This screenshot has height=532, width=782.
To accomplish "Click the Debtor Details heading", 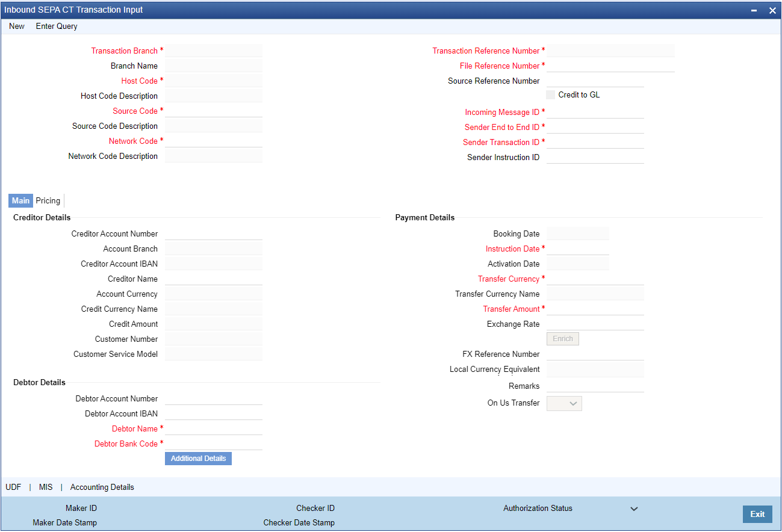I will pos(39,382).
